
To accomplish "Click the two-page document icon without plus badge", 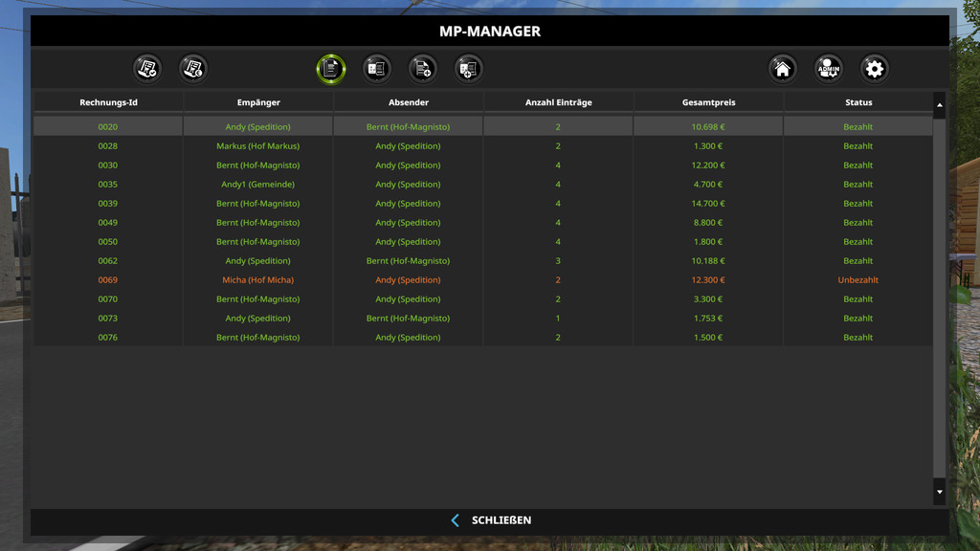I will [377, 68].
